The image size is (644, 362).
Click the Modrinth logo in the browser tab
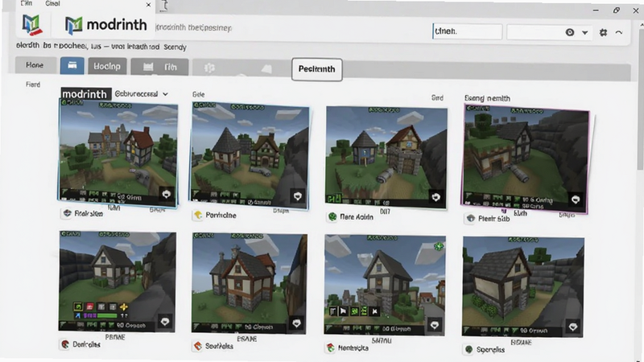(x=31, y=24)
